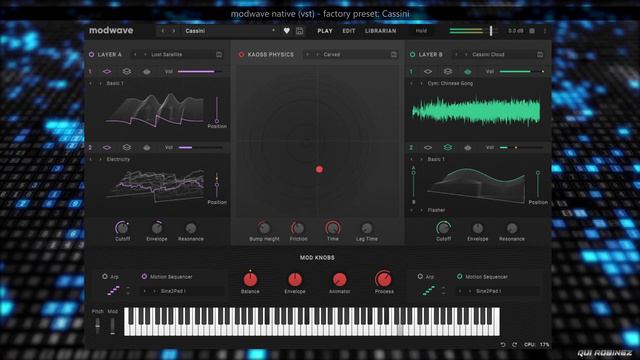Viewport: 640px width, 360px height.
Task: Click the small square icon next to the 0.0 dB readout
Action: [532, 31]
